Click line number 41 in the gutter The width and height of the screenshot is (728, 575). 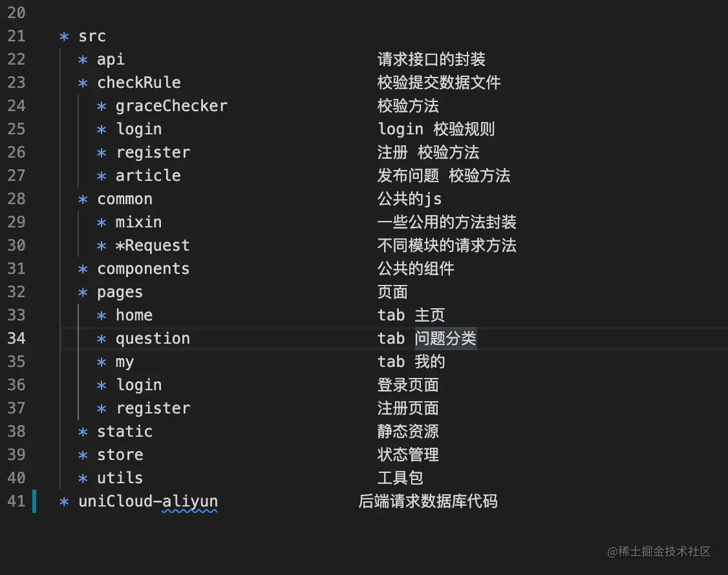click(16, 501)
